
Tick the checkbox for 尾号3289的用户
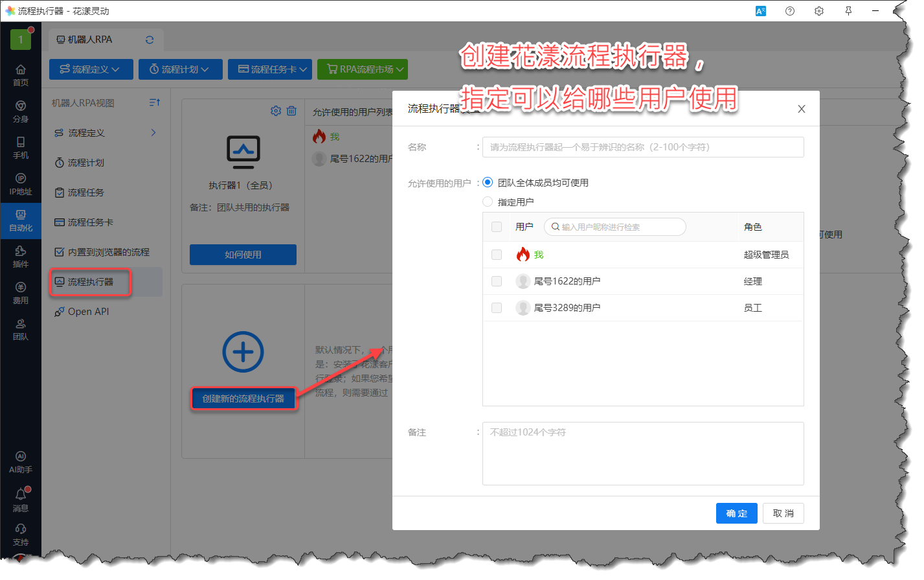click(x=497, y=308)
